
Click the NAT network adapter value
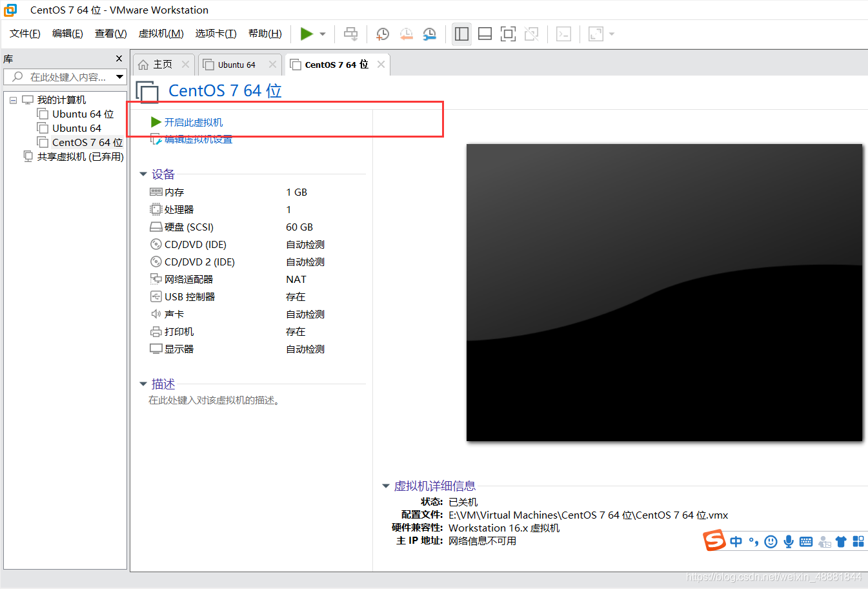pyautogui.click(x=296, y=280)
